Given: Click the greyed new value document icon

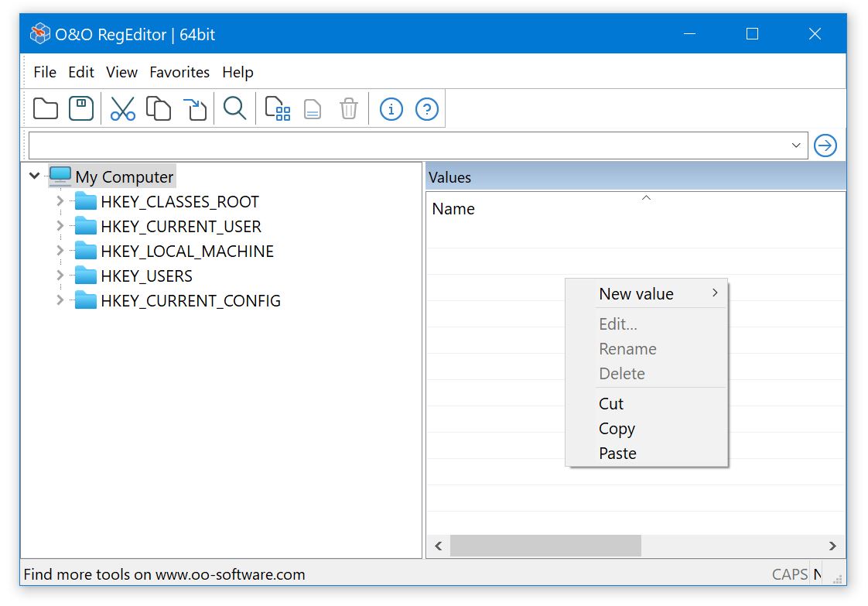Looking at the screenshot, I should [313, 109].
